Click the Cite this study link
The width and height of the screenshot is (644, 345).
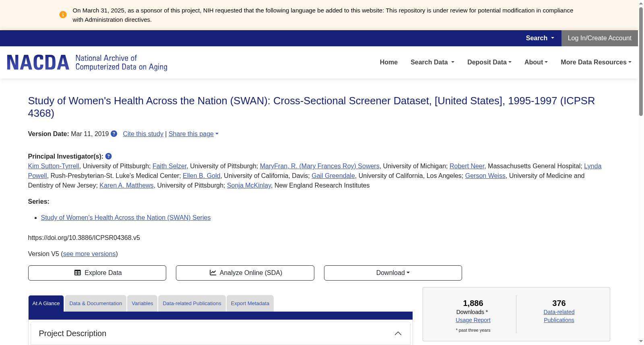click(x=143, y=134)
